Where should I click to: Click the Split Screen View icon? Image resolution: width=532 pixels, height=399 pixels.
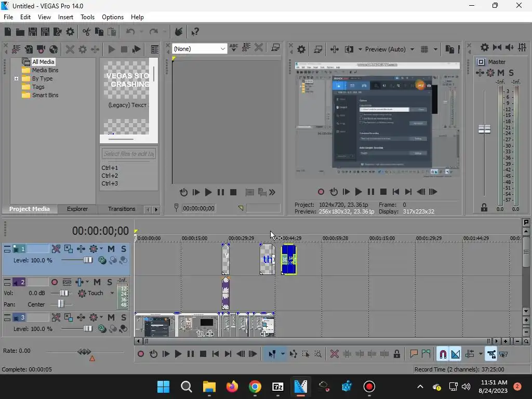(x=349, y=49)
